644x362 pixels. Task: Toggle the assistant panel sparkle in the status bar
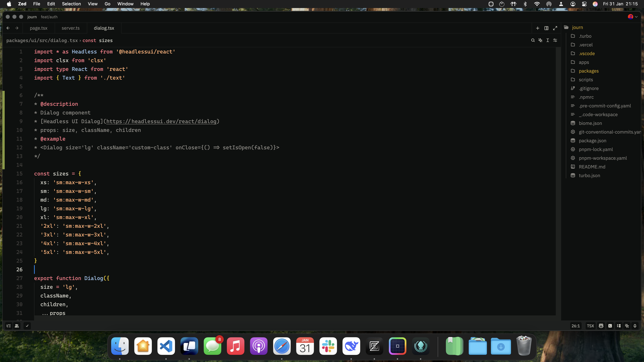627,326
